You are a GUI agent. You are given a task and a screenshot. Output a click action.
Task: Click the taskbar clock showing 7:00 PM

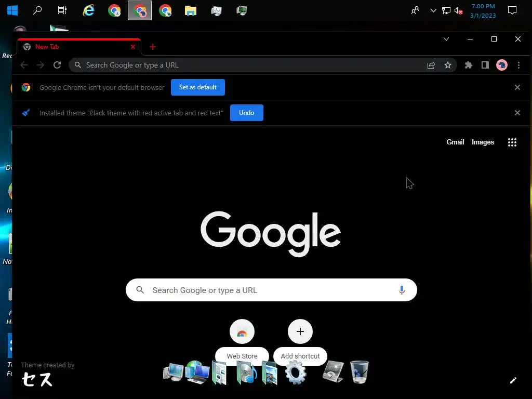[x=483, y=11]
